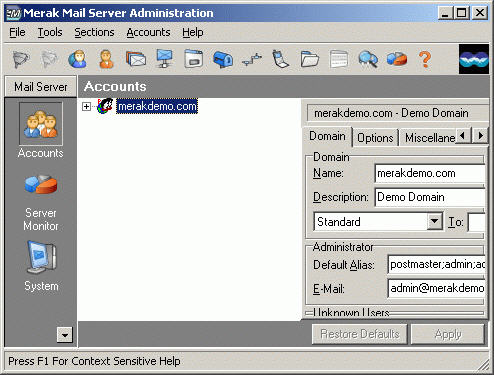Open the System section icon
The width and height of the screenshot is (494, 375).
[42, 257]
